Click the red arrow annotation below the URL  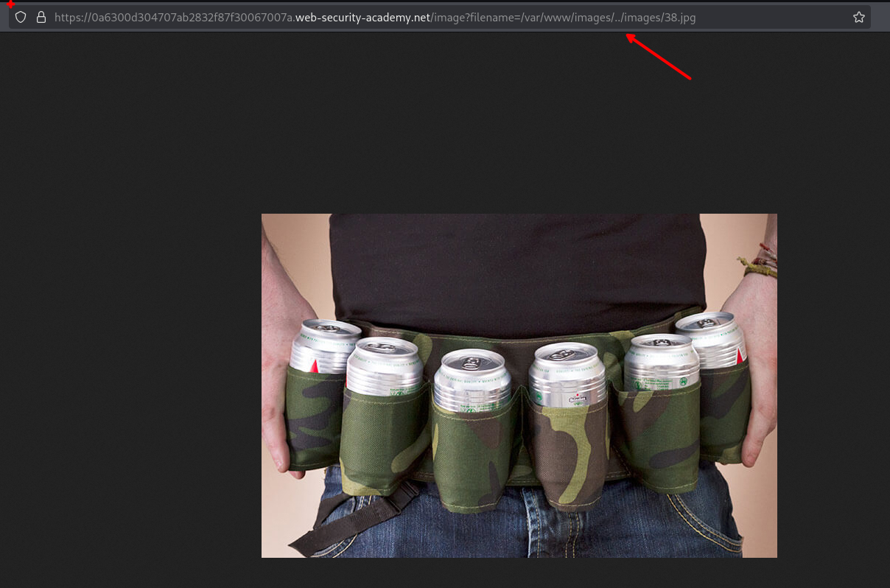[658, 56]
